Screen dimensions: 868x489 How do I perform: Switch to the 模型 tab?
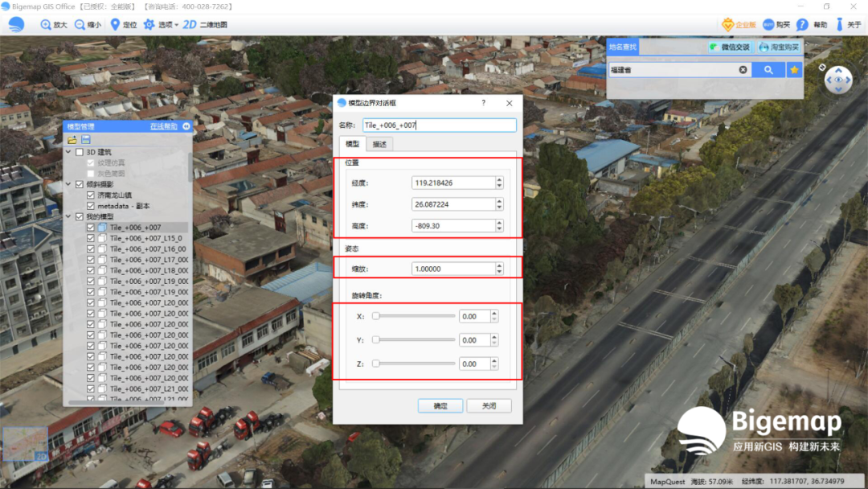353,144
